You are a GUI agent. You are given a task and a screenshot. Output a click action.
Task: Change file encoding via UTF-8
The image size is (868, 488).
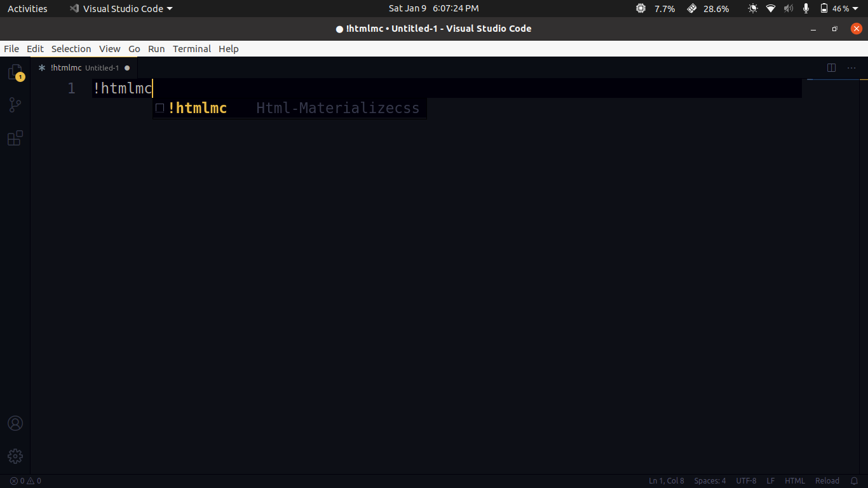[x=746, y=481]
